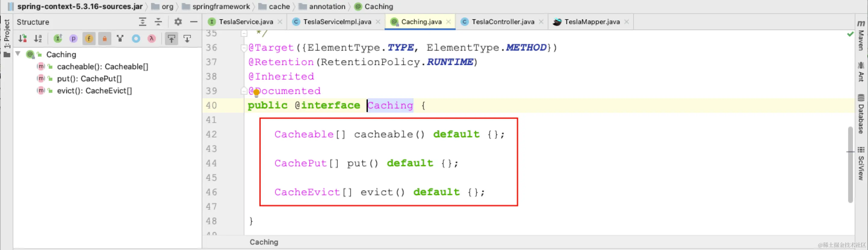Viewport: 868px width, 250px height.
Task: Toggle Sort by Visibility in Structure toolbar
Action: pos(23,39)
